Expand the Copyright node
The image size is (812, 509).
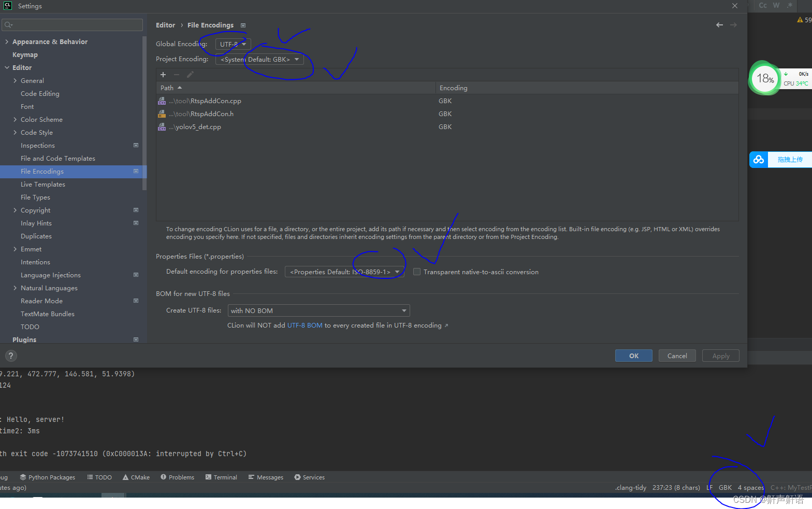(x=15, y=210)
